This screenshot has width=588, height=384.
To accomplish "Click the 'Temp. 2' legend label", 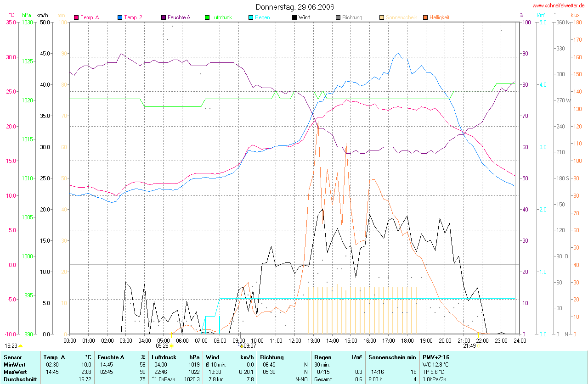I will pyautogui.click(x=133, y=17).
